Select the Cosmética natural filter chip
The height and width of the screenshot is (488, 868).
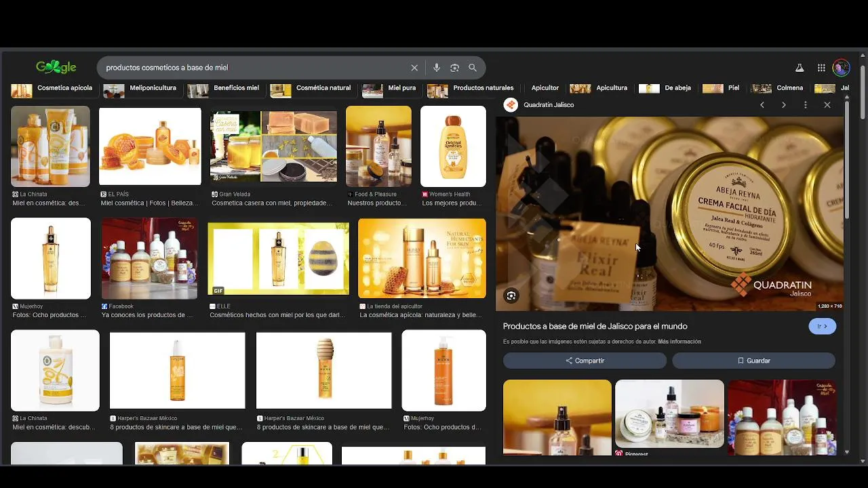point(311,88)
